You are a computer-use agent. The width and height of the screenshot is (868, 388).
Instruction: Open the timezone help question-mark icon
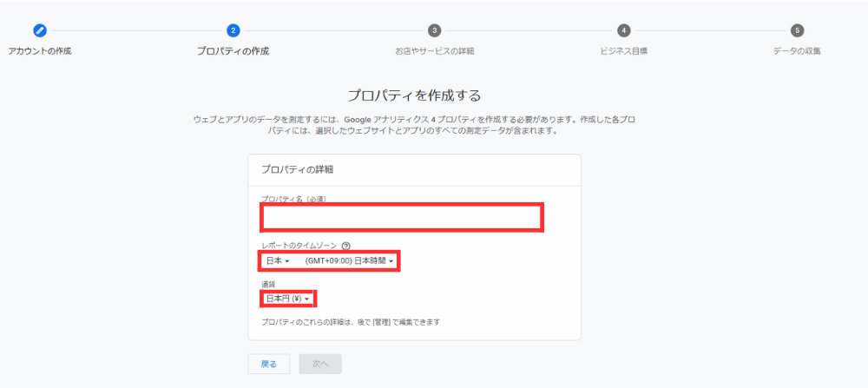click(x=346, y=246)
